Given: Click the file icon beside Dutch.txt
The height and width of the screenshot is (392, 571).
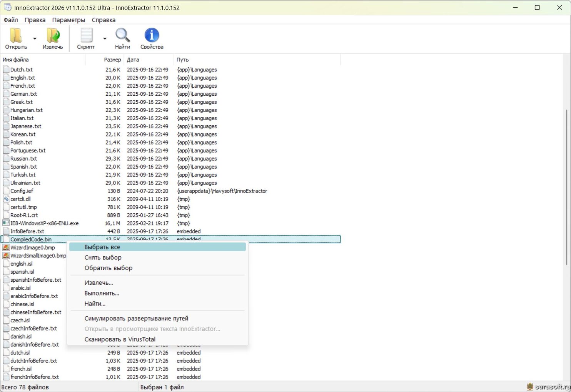Looking at the screenshot, I should click(x=6, y=70).
